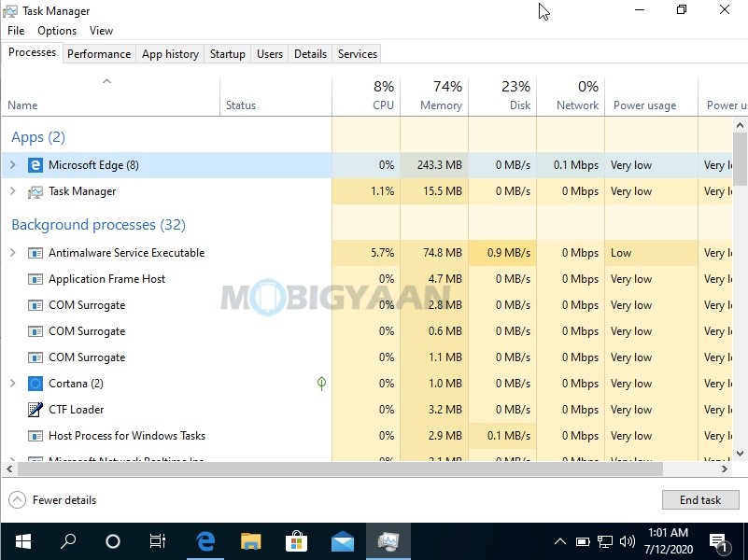Click the battery tray icon
748x560 pixels.
(x=583, y=541)
